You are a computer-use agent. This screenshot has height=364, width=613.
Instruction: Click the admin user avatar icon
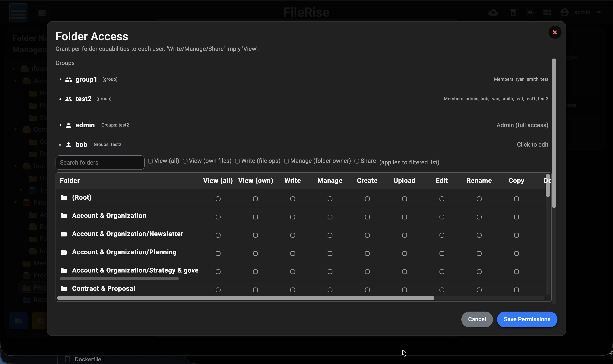pyautogui.click(x=564, y=12)
